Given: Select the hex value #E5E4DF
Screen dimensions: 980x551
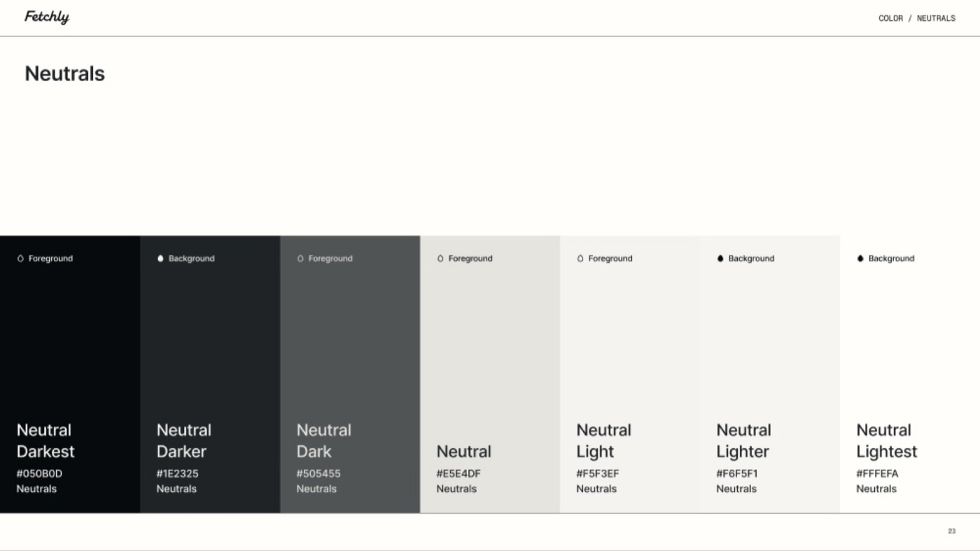Looking at the screenshot, I should (458, 473).
